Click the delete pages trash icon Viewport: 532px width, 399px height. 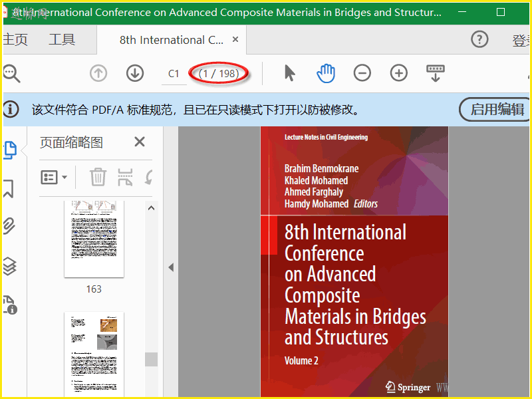[98, 177]
